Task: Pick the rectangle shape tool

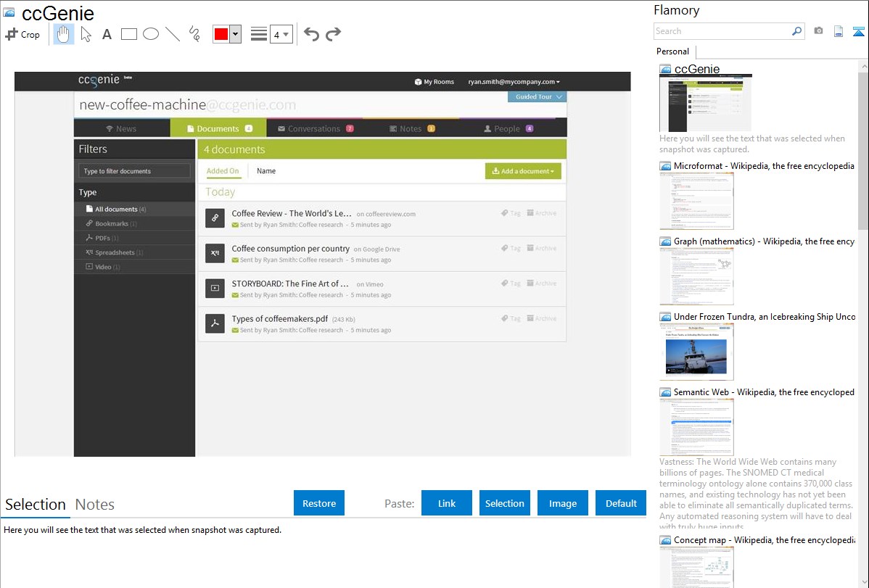Action: click(128, 34)
